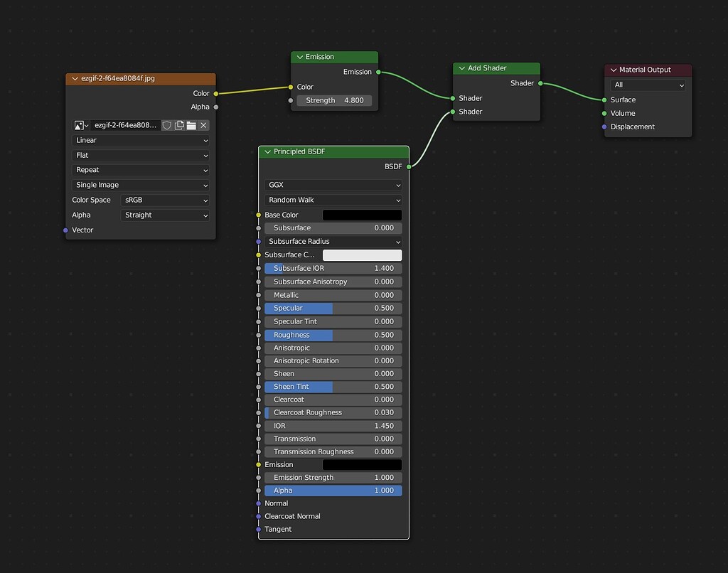Click the Strength field on the Emission node
This screenshot has width=728, height=573.
click(334, 100)
